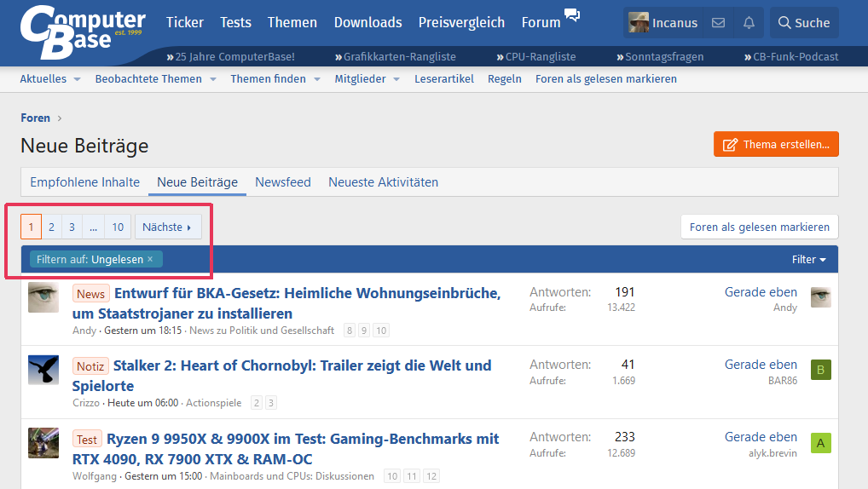Open the BKA-Gesetz Staatstrojaner thread title
The height and width of the screenshot is (489, 868).
coord(286,303)
